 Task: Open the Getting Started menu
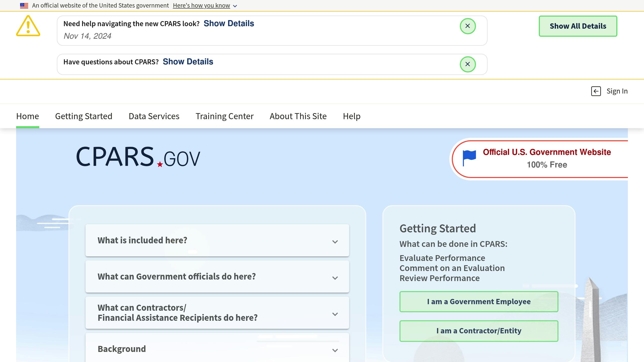coord(84,116)
